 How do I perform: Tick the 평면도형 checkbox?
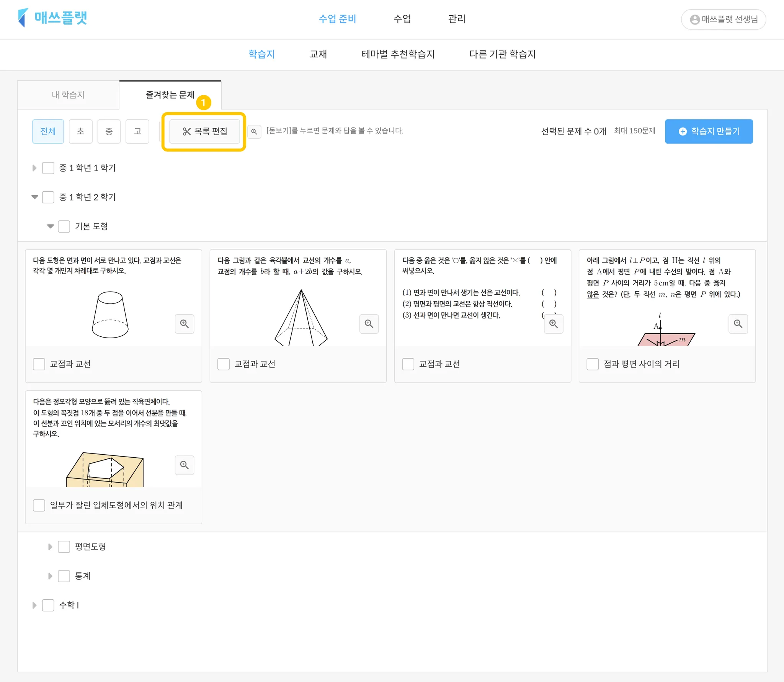(64, 547)
